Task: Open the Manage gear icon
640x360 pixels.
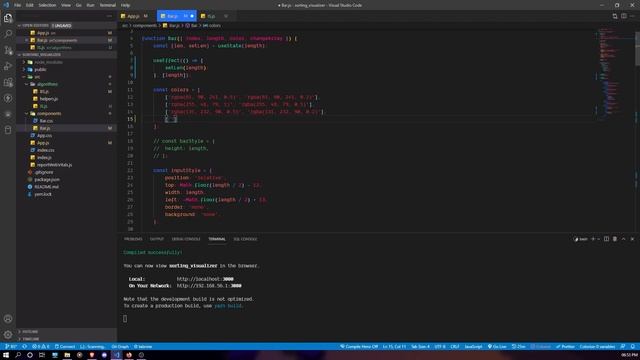Action: (8, 335)
